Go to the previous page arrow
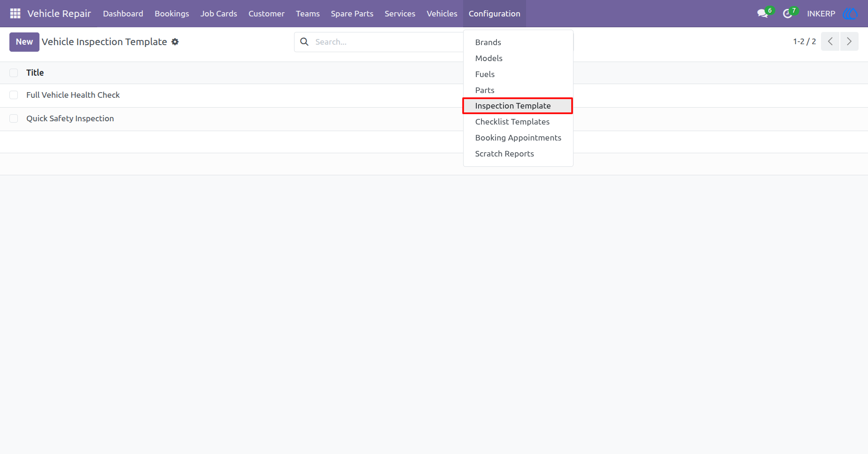 tap(830, 41)
